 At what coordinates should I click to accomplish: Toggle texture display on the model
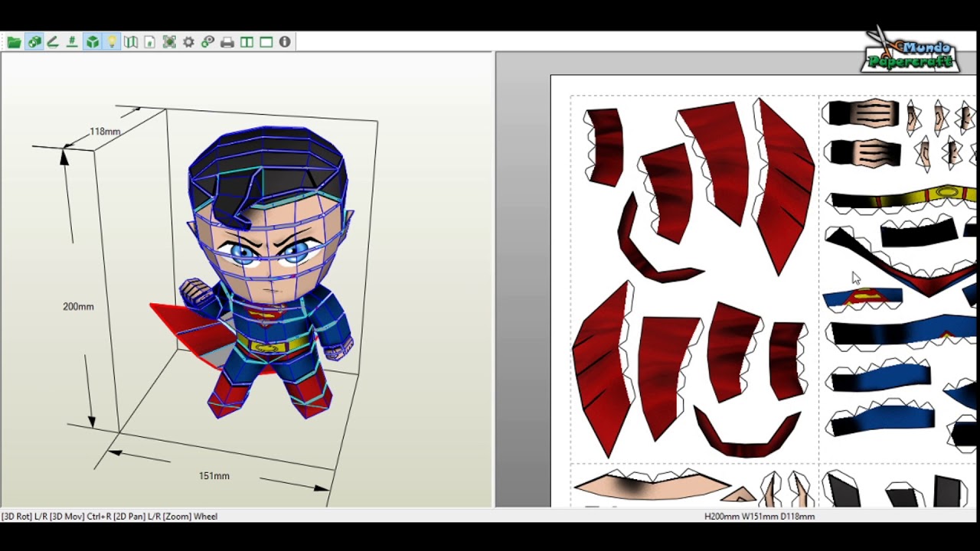[x=34, y=42]
